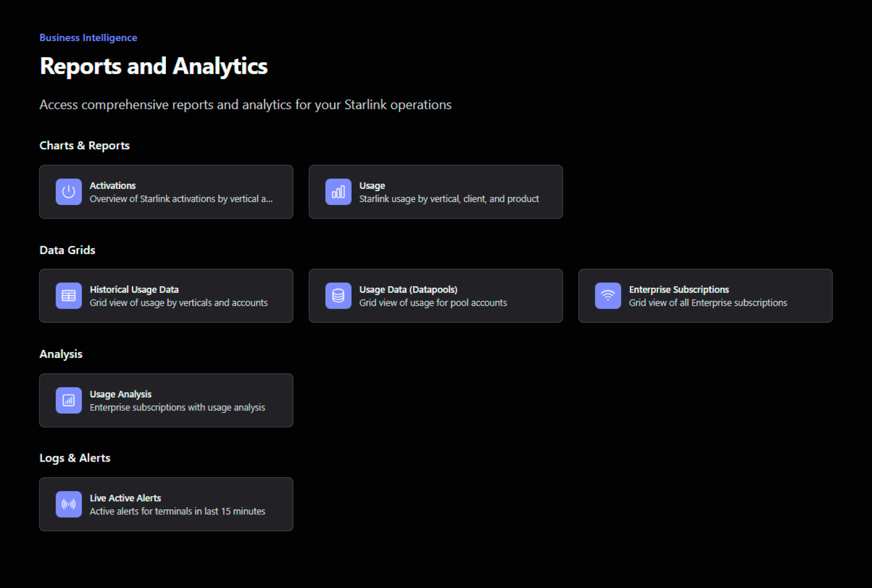
Task: Click "Overview of Starlink activations" description text
Action: pos(181,199)
